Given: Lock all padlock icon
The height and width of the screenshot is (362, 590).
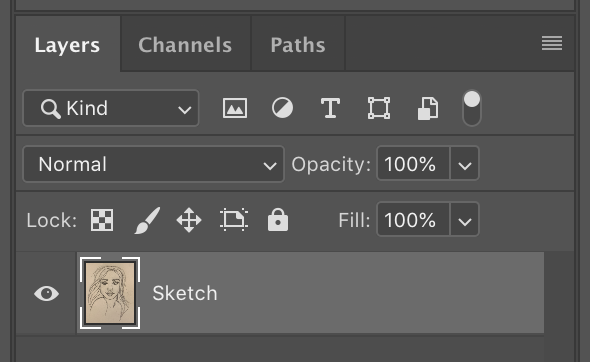Looking at the screenshot, I should coord(278,219).
